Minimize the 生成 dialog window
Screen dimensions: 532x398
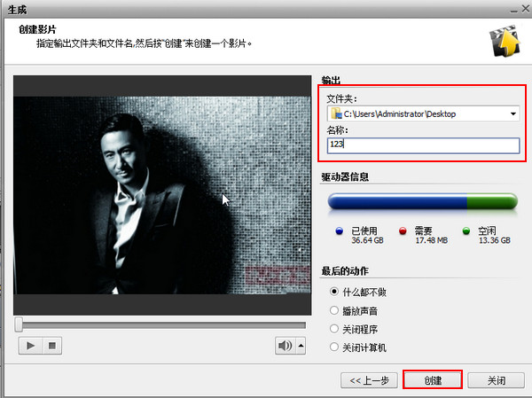point(514,10)
